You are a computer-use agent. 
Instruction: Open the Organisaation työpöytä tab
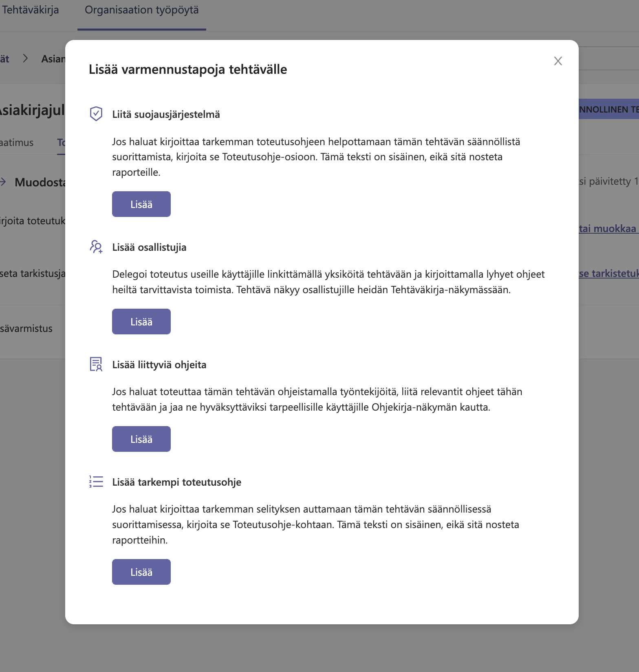click(x=142, y=10)
